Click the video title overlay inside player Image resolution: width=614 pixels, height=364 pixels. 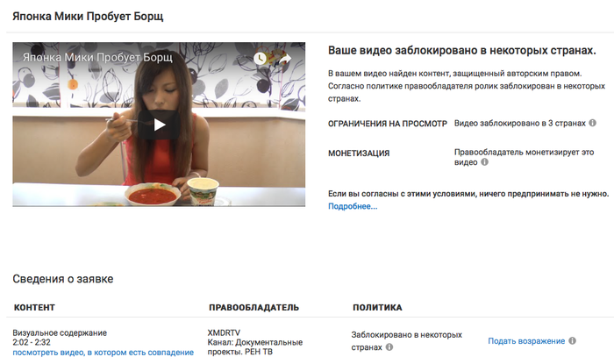coord(97,57)
